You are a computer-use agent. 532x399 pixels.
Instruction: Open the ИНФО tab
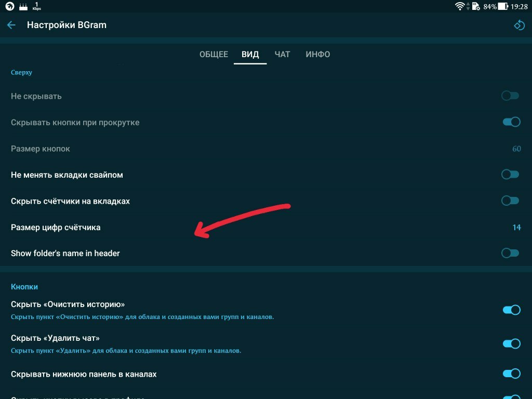pos(317,54)
